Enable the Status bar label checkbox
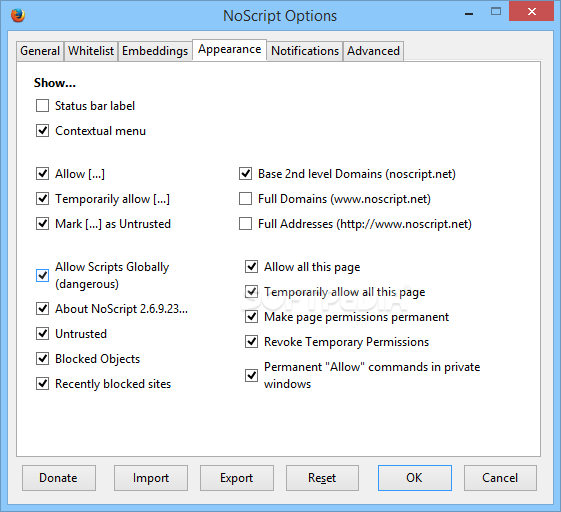Viewport: 561px width, 512px height. pyautogui.click(x=43, y=106)
